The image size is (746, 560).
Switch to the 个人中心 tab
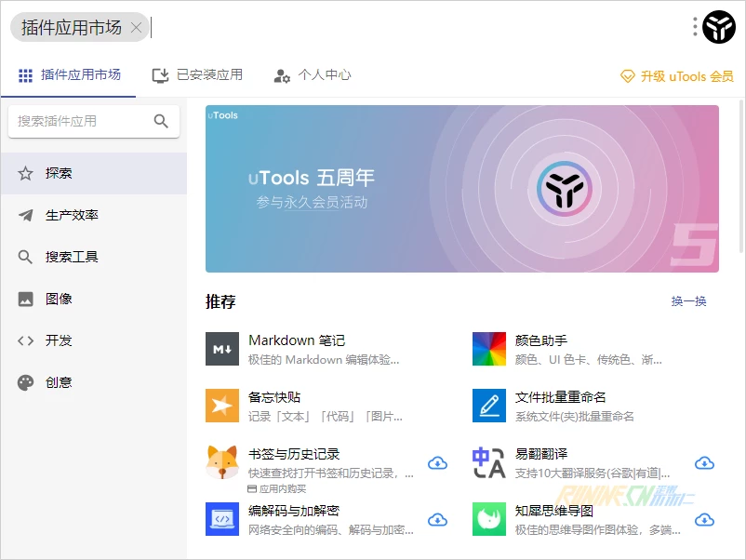click(313, 75)
